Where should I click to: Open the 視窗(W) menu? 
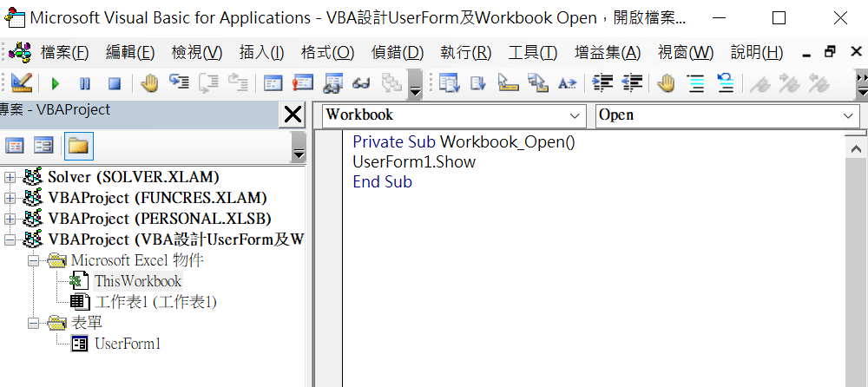coord(686,53)
